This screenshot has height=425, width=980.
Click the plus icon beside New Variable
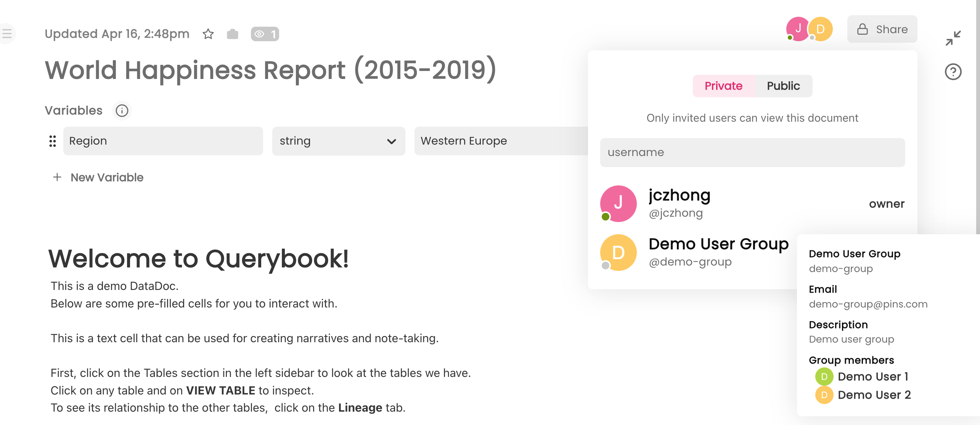pos(57,177)
